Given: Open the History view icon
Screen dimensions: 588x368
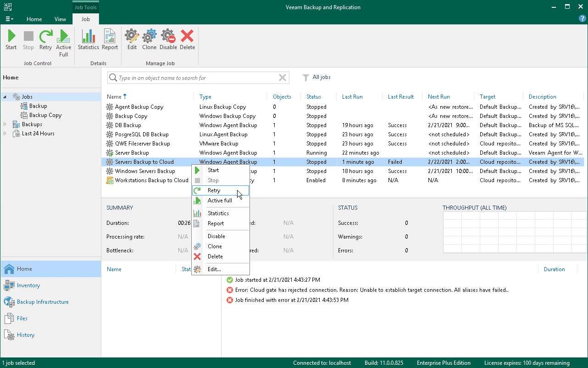Looking at the screenshot, I should pyautogui.click(x=9, y=335).
